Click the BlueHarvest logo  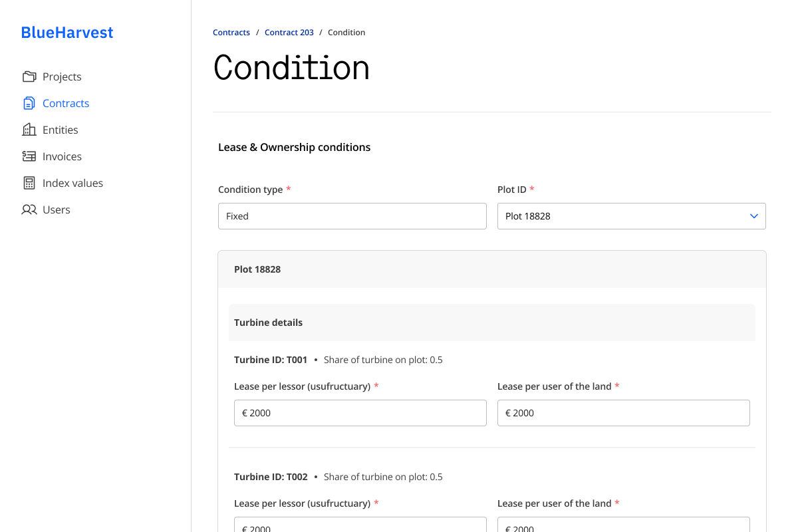tap(67, 33)
